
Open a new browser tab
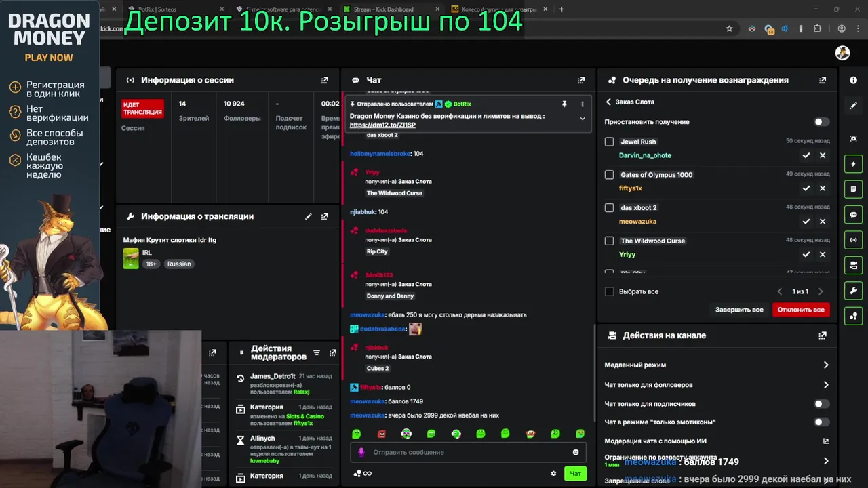point(561,9)
